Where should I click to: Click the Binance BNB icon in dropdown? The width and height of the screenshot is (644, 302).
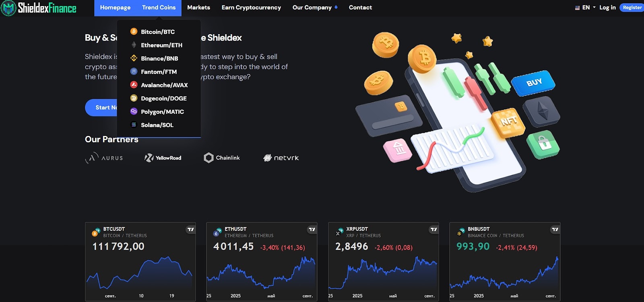pyautogui.click(x=134, y=58)
